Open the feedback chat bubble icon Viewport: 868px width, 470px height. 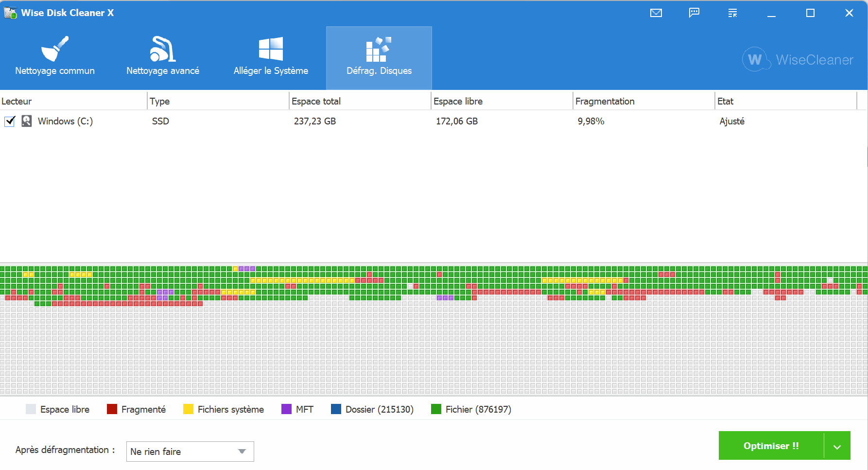[694, 13]
